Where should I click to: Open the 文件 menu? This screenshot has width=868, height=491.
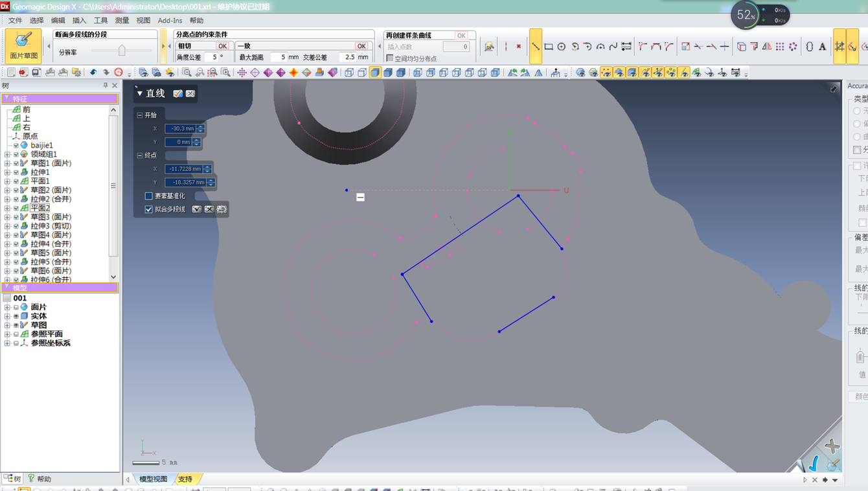point(16,21)
